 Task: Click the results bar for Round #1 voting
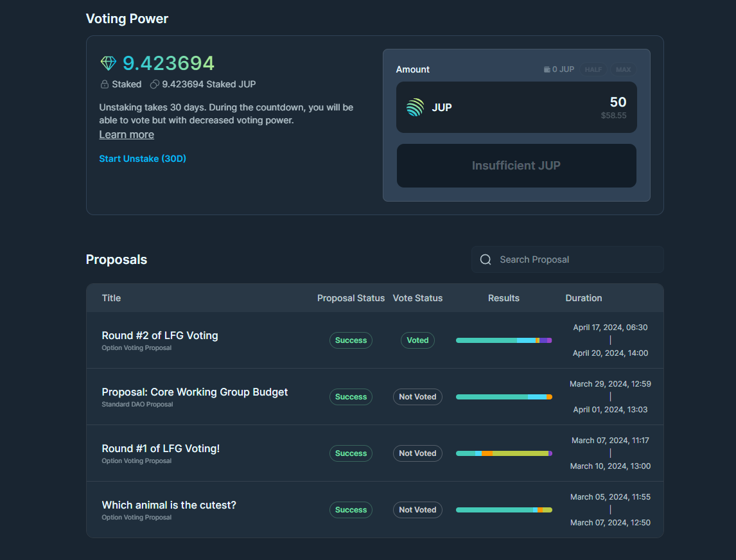point(504,453)
